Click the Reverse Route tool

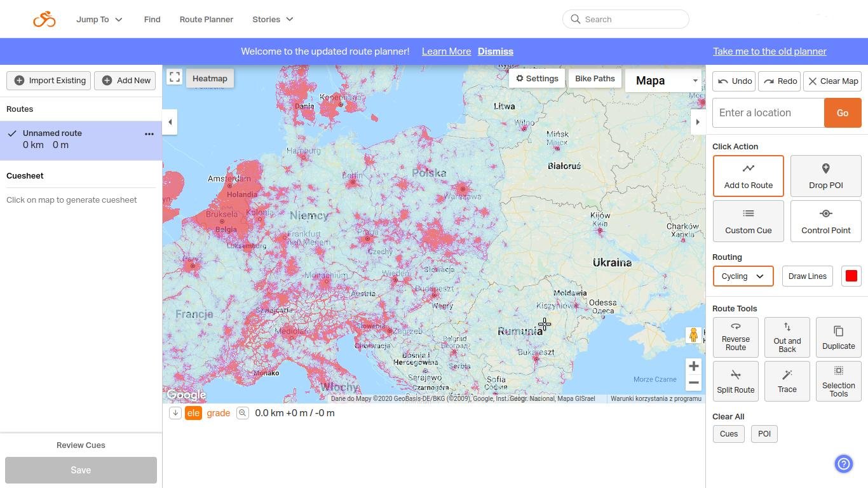click(x=735, y=337)
